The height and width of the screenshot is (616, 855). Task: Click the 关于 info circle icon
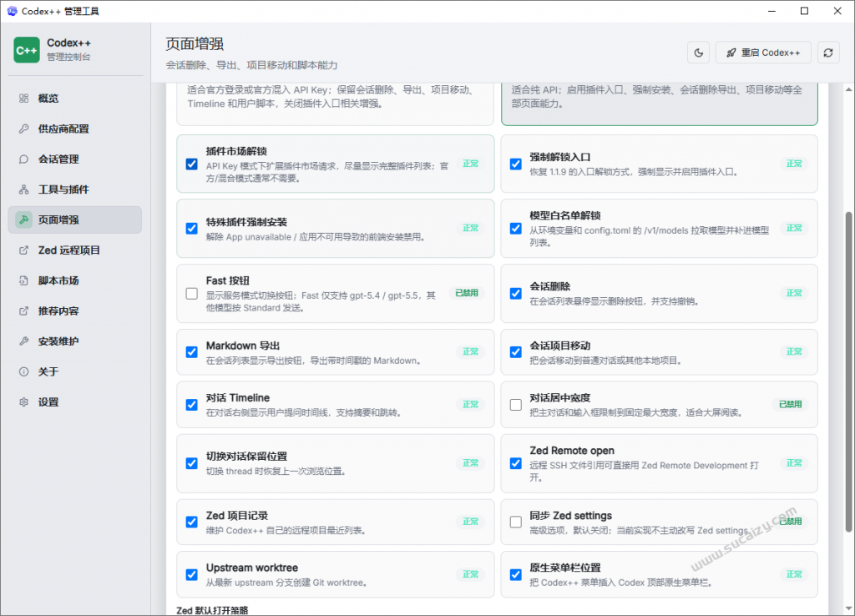[23, 371]
